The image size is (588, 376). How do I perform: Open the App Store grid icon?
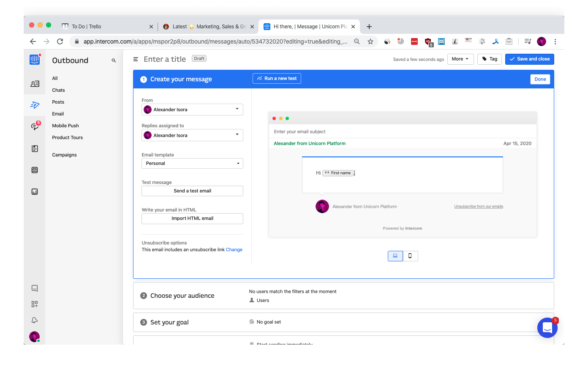coord(35,304)
